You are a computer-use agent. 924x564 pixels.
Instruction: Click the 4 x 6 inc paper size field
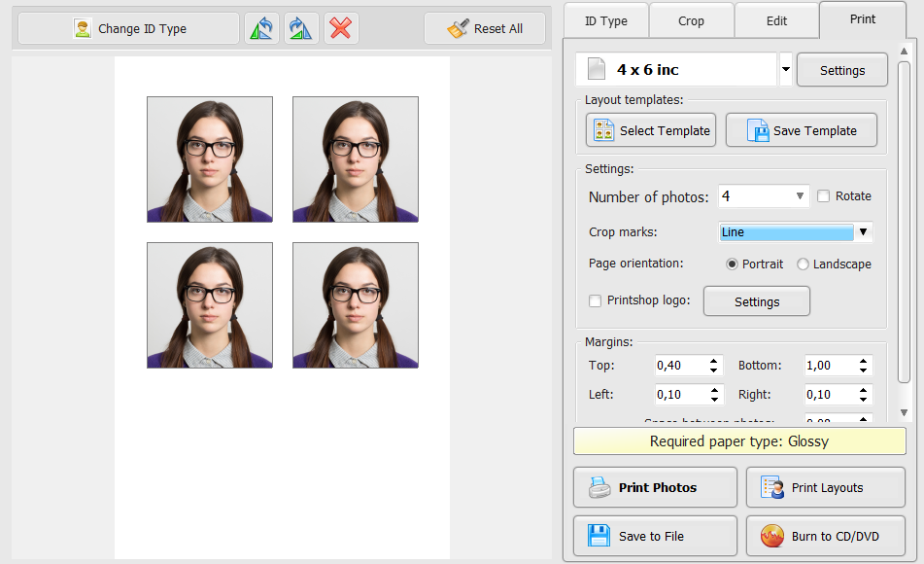676,70
